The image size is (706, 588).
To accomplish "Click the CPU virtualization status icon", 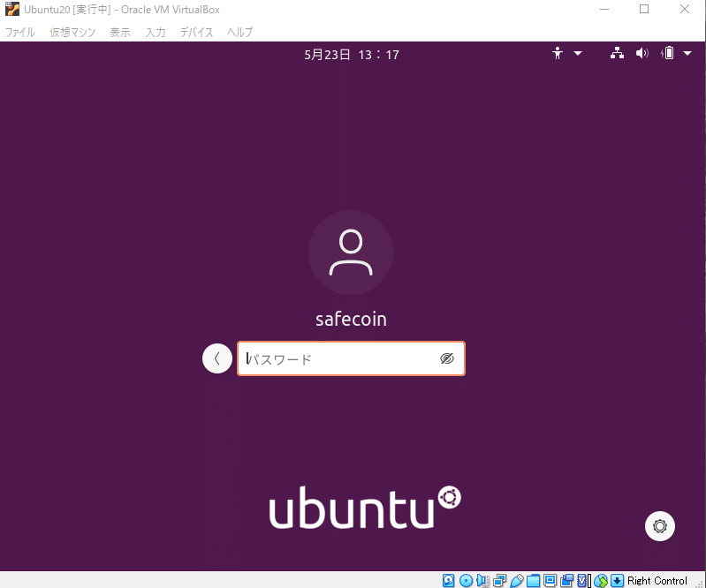I will (x=582, y=580).
